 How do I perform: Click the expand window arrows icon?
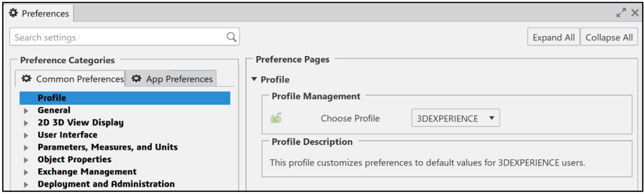tap(621, 13)
